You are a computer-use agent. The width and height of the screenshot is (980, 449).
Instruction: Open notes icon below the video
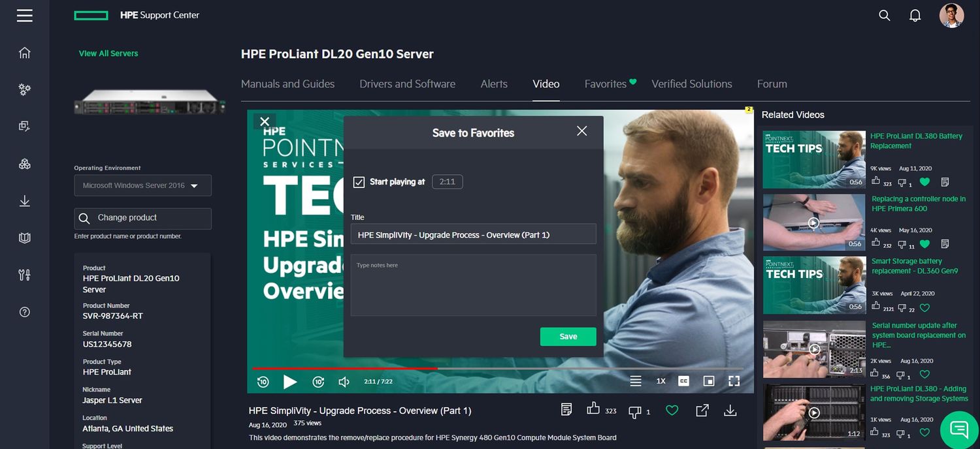tap(566, 409)
